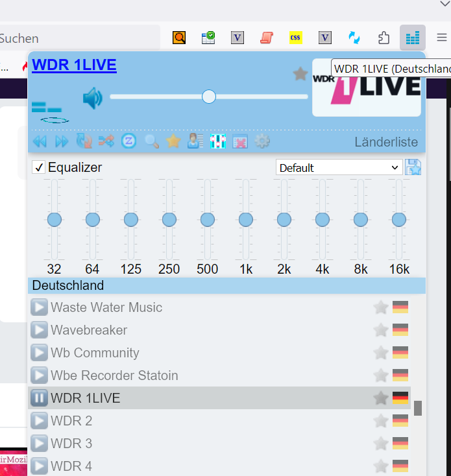Play the Waste Water Music station
Image resolution: width=451 pixels, height=476 pixels.
click(39, 307)
